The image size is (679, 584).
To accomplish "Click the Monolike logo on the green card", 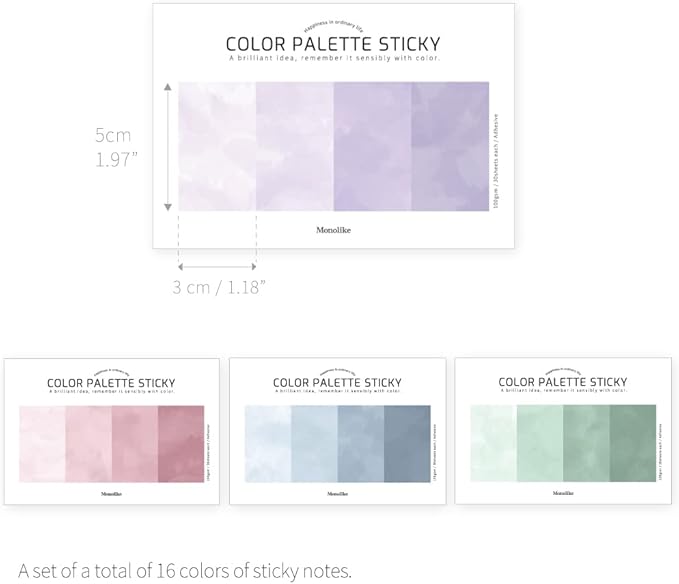I will (x=563, y=493).
